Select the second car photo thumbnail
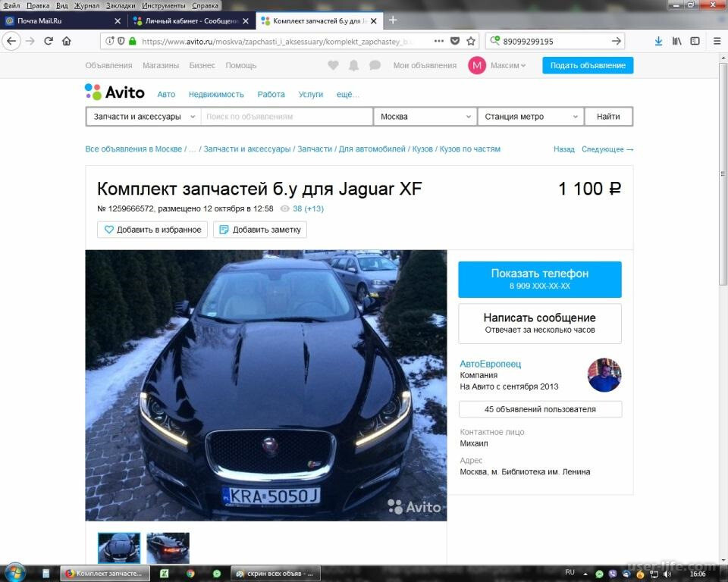Image resolution: width=728 pixels, height=582 pixels. [x=168, y=548]
